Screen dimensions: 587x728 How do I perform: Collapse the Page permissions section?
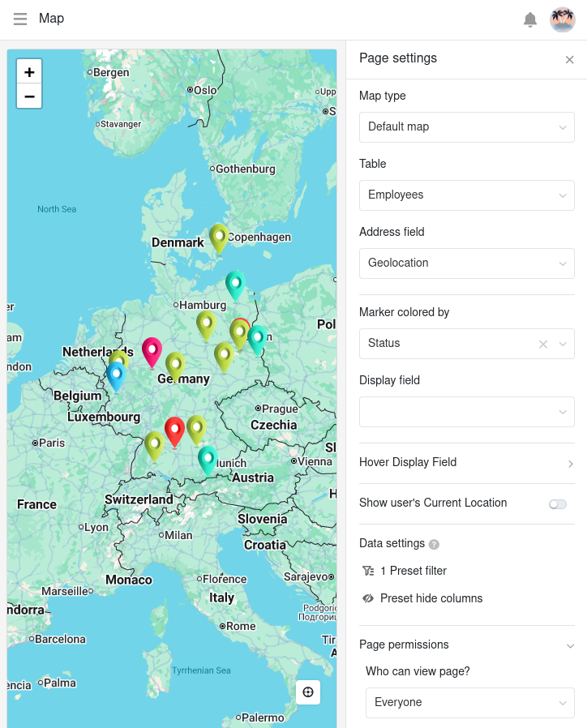point(570,645)
